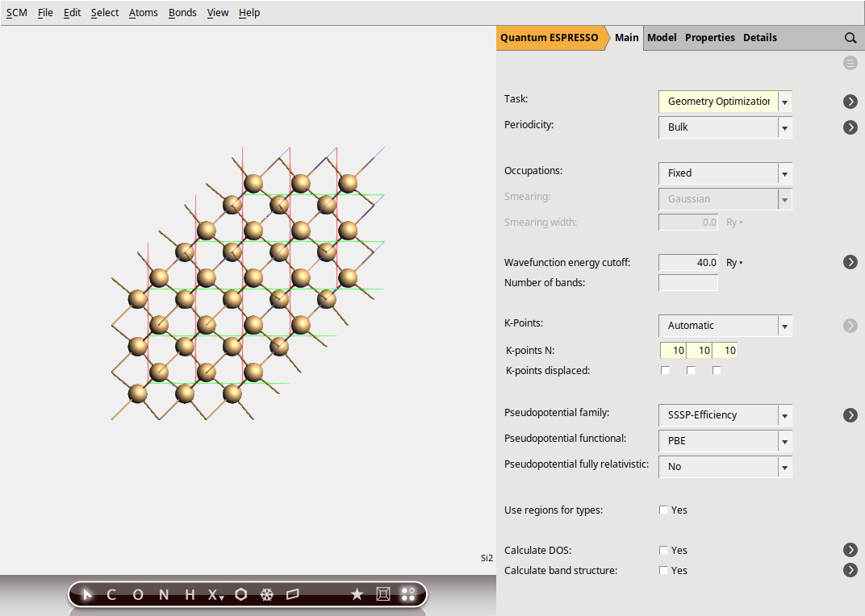Open the Help menu
This screenshot has height=616, width=865.
point(249,13)
